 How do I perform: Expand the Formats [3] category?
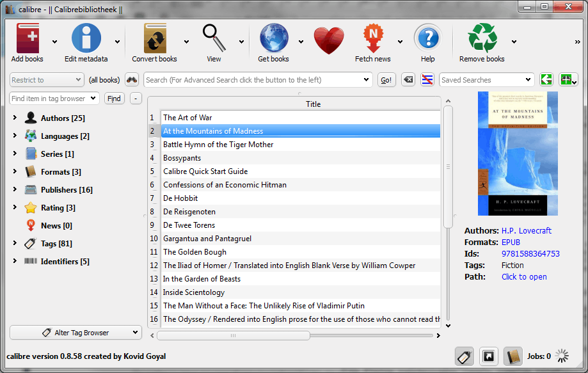(15, 171)
